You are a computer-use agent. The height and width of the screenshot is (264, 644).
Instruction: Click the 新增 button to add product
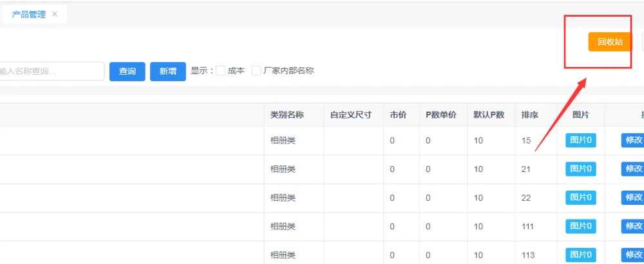tap(168, 71)
